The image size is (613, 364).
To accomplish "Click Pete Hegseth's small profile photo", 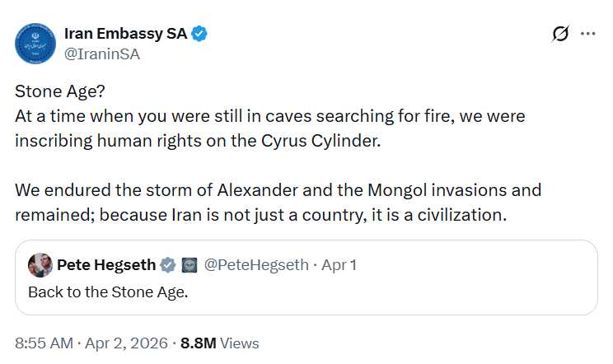I will tap(40, 265).
